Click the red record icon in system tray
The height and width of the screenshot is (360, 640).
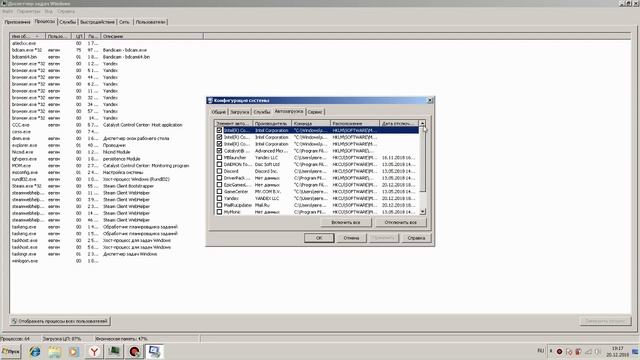(x=559, y=351)
